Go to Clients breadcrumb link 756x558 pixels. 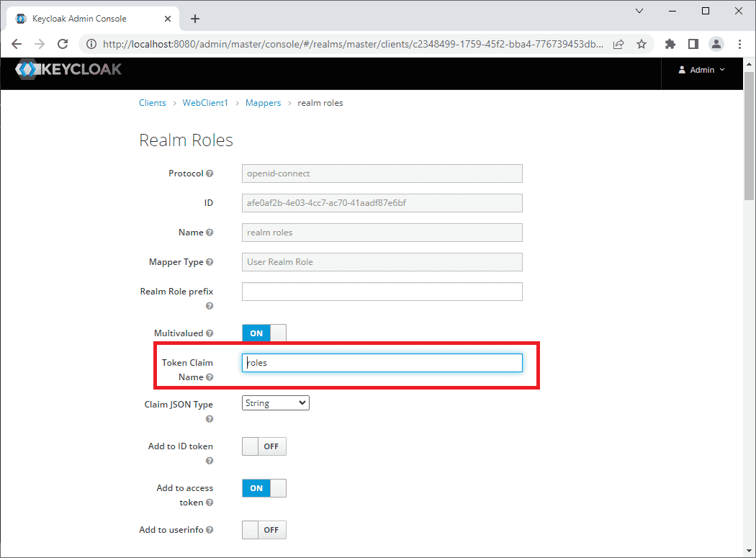(x=152, y=103)
